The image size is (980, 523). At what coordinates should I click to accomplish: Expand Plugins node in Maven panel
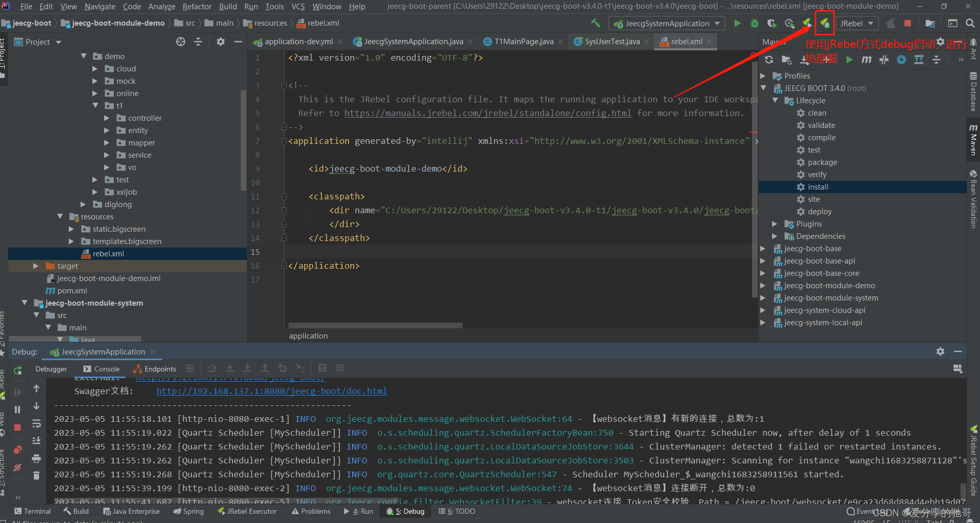pyautogui.click(x=775, y=223)
